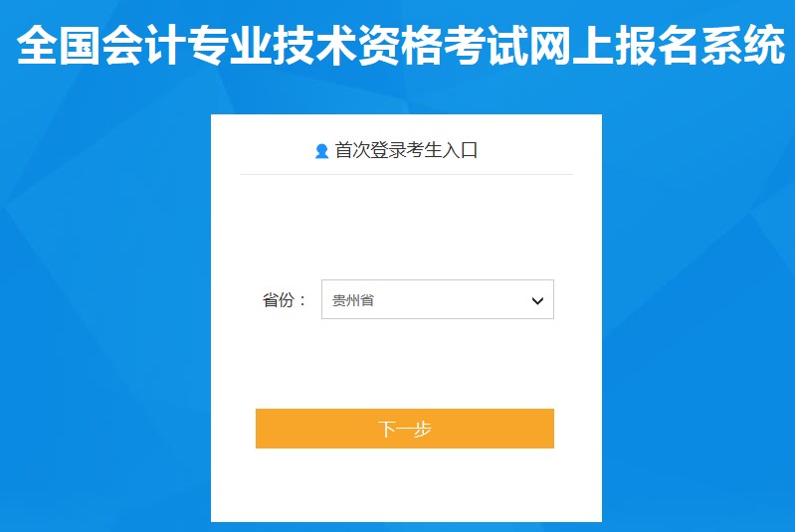Click white space between dropdown and 下一步
The width and height of the screenshot is (795, 532).
click(x=406, y=364)
